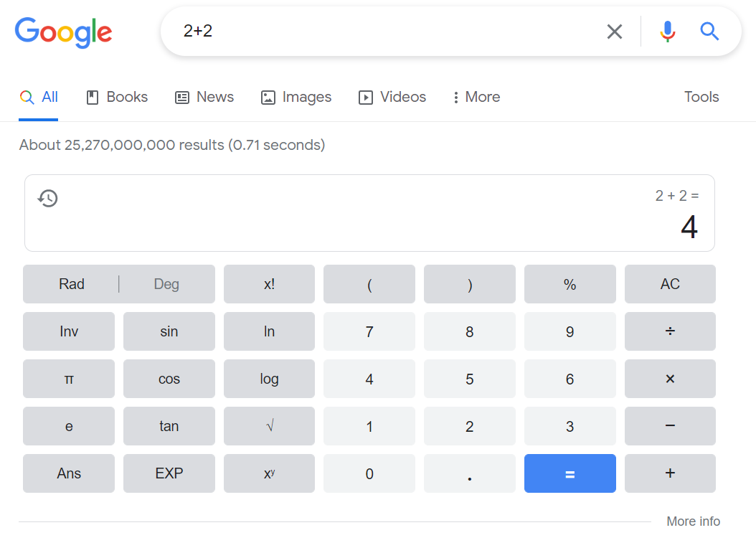This screenshot has height=548, width=756.
Task: Switch the calculator to Degrees mode
Action: coord(166,284)
